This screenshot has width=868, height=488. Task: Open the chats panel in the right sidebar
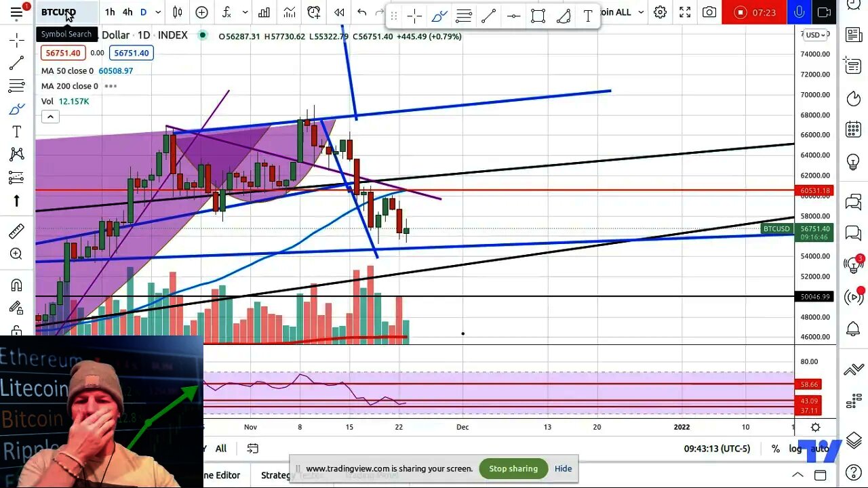854,202
